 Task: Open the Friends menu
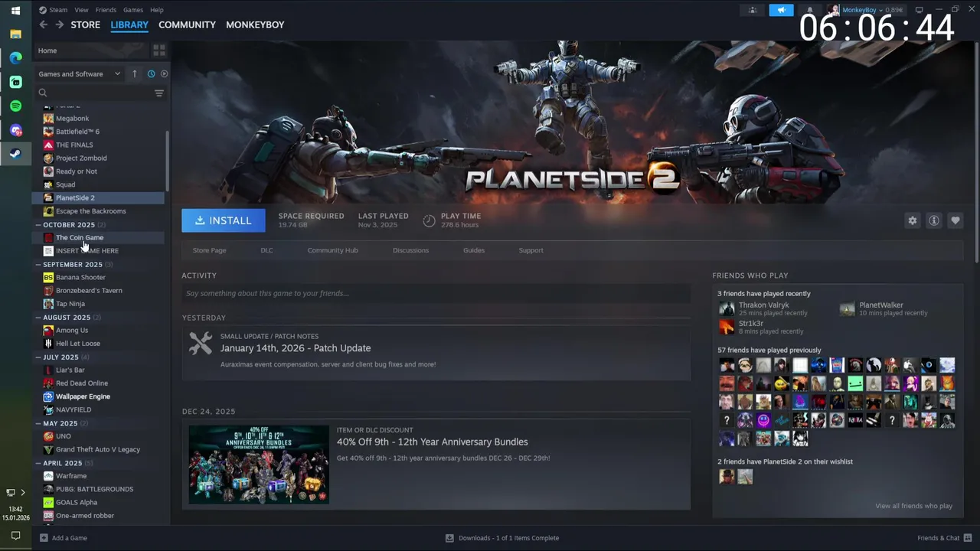106,10
